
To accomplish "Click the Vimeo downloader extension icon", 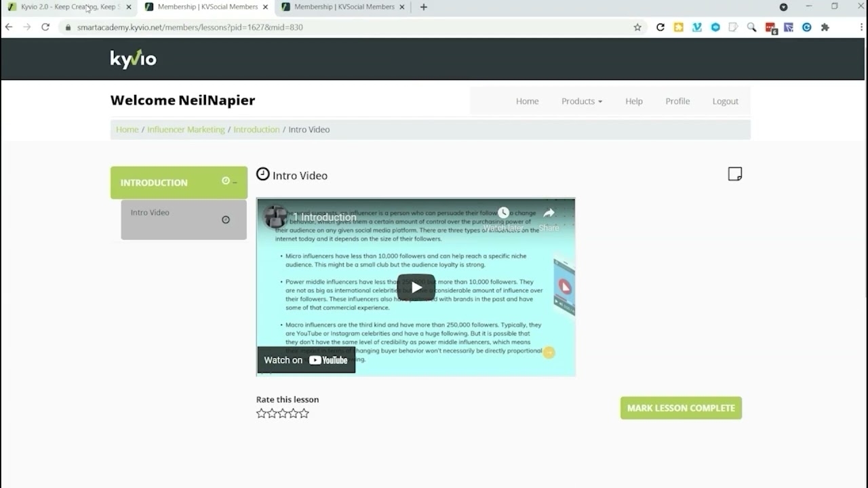I will [x=697, y=27].
